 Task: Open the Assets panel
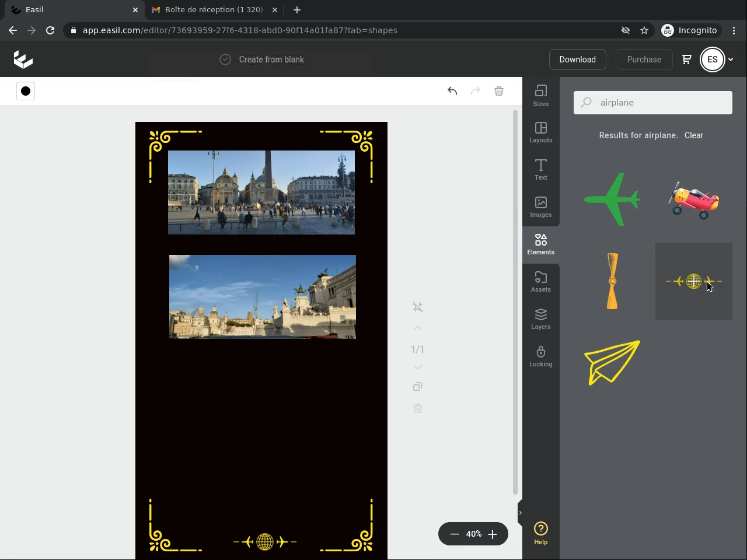541,282
